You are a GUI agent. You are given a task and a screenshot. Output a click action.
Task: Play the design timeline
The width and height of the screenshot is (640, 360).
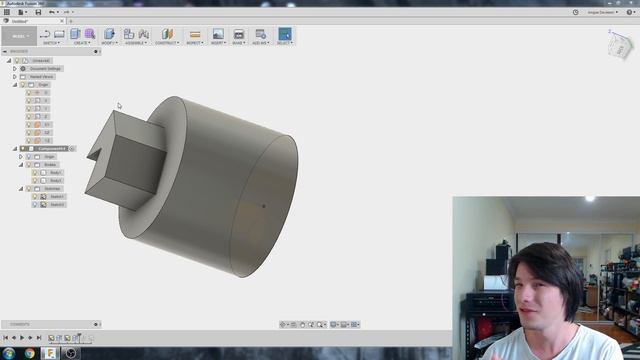[x=22, y=338]
